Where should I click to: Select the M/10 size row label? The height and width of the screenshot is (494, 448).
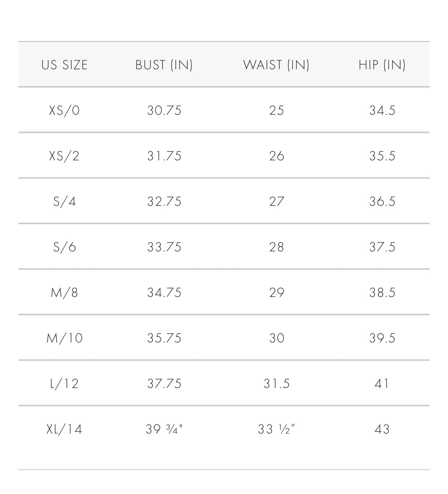coord(65,338)
